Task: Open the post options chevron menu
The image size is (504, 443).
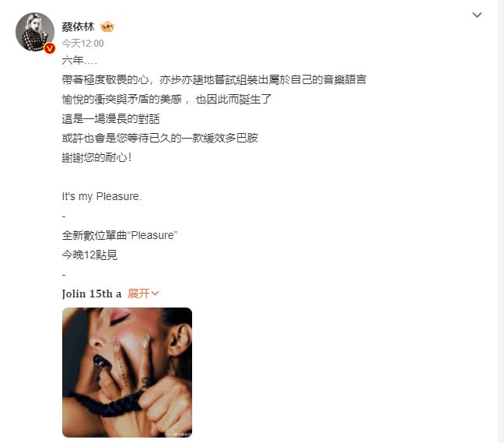Action: (477, 15)
